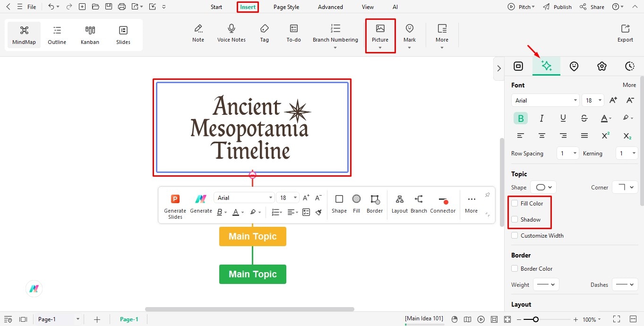Click More next to Font heading
This screenshot has height=326, width=644.
[629, 85]
